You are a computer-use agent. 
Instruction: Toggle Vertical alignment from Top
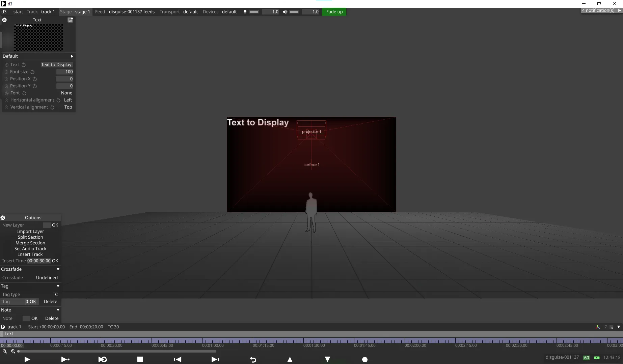click(68, 107)
